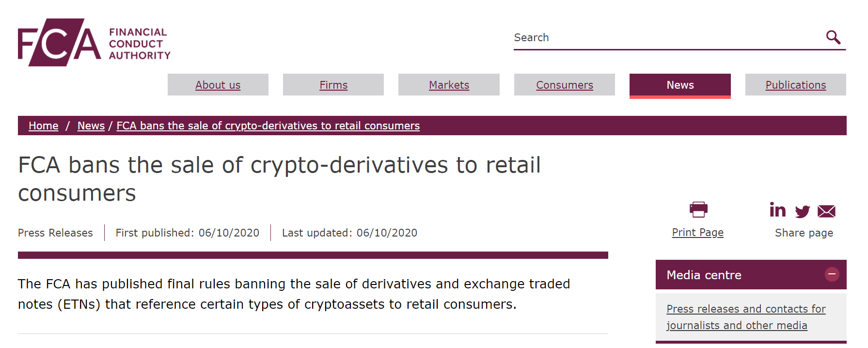This screenshot has height=348, width=868.
Task: Open the Markets section
Action: click(449, 85)
